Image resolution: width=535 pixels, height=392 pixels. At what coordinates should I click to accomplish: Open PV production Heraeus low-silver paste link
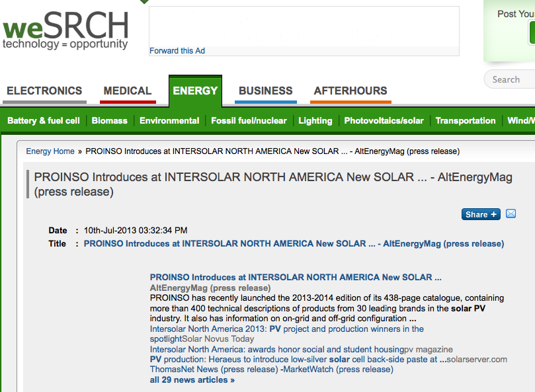coord(298,359)
